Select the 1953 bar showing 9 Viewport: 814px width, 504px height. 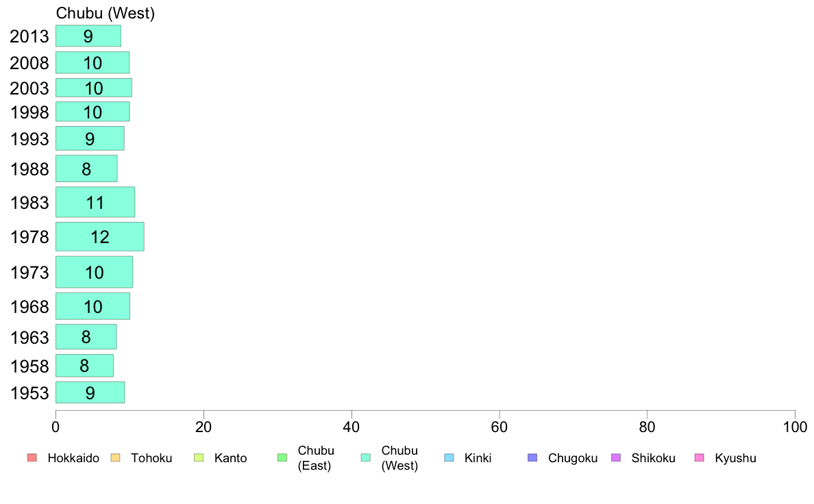[90, 392]
